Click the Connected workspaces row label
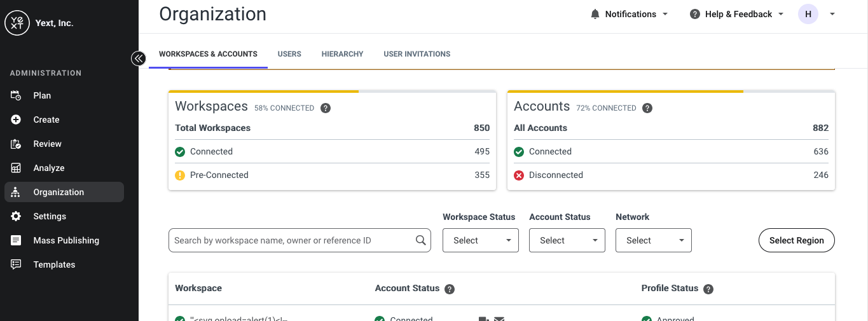 tap(211, 151)
